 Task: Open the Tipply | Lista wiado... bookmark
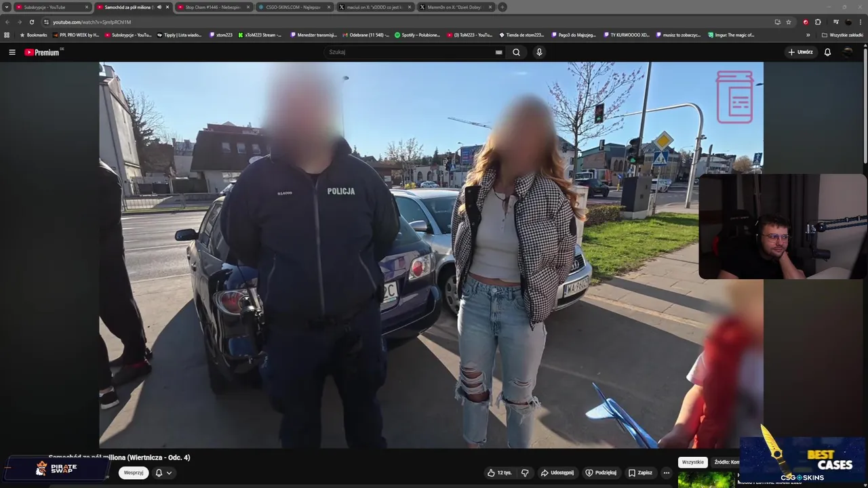179,35
